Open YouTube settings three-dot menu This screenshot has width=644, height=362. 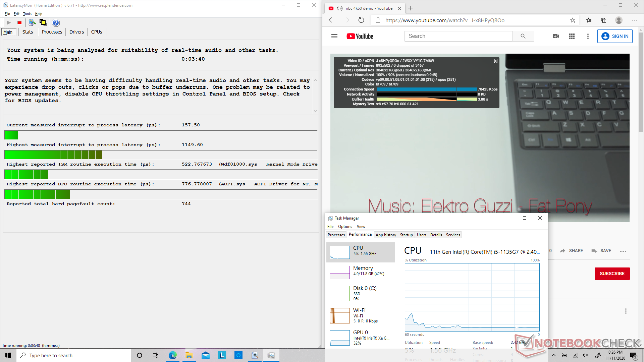pyautogui.click(x=588, y=36)
